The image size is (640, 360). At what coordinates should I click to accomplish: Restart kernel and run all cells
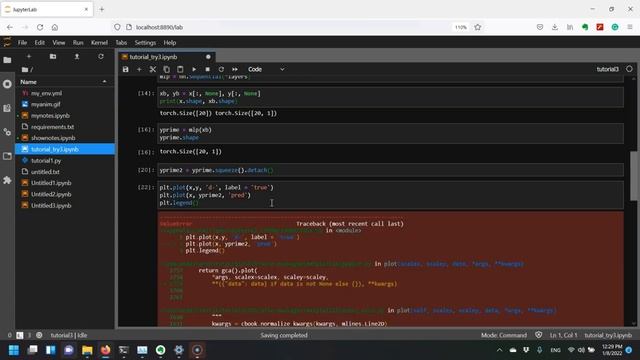(x=235, y=69)
